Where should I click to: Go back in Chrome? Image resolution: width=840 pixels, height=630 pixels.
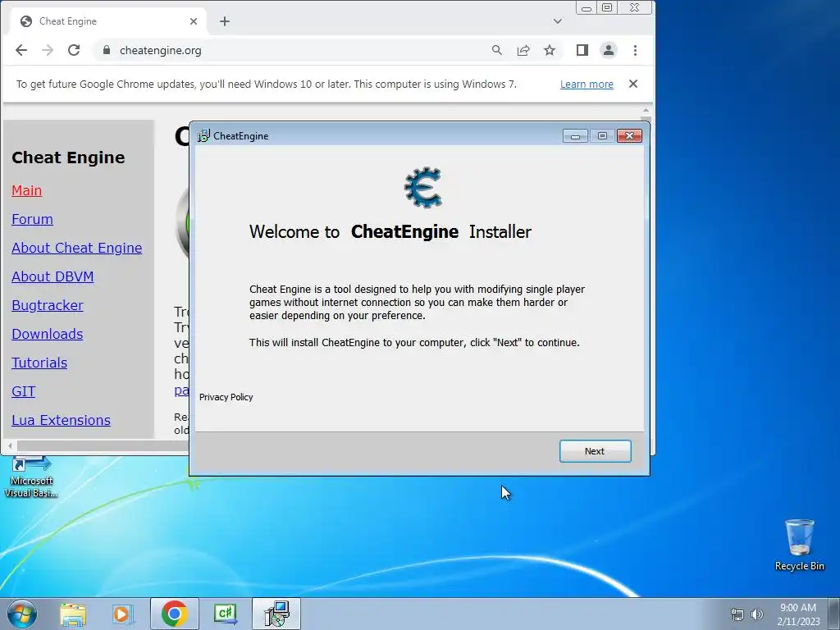coord(21,50)
